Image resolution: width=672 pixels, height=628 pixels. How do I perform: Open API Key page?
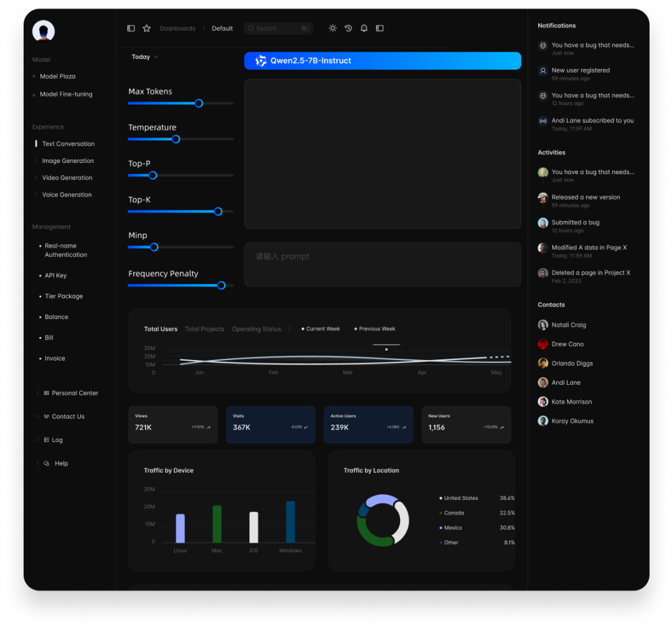point(56,275)
